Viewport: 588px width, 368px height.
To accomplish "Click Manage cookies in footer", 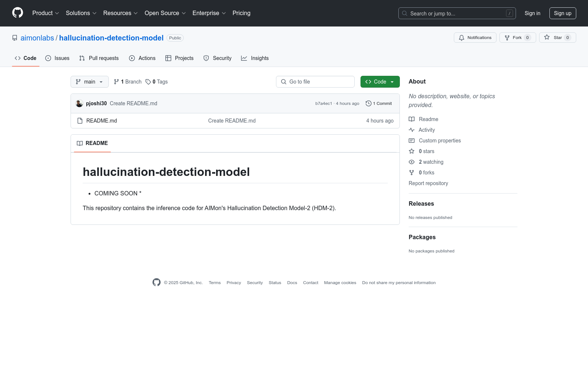I will pos(340,283).
